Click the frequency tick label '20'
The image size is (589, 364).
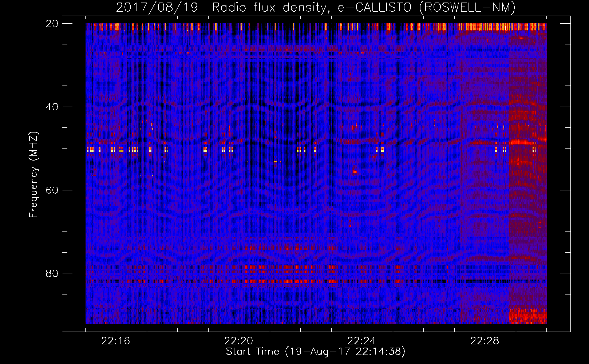click(52, 24)
